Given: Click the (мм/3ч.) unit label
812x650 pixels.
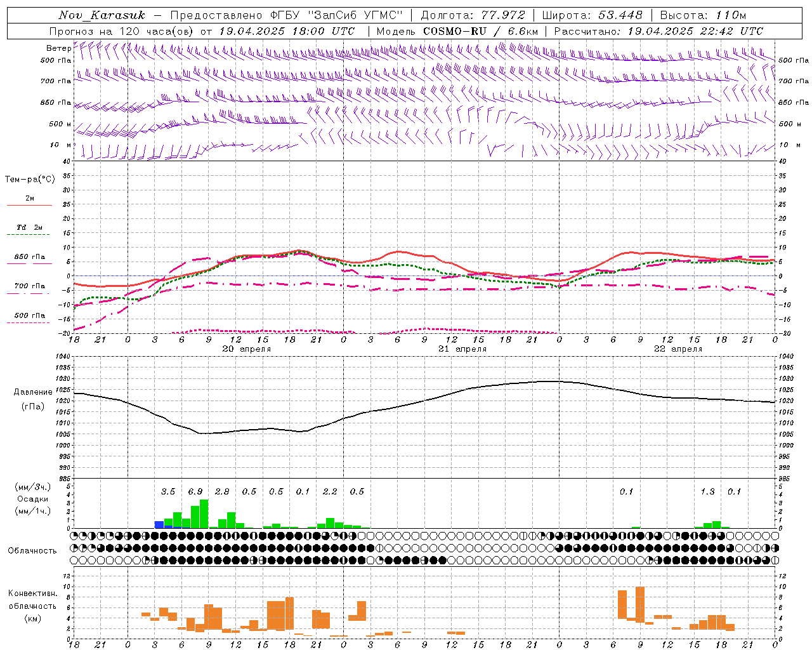Looking at the screenshot, I should (x=32, y=487).
